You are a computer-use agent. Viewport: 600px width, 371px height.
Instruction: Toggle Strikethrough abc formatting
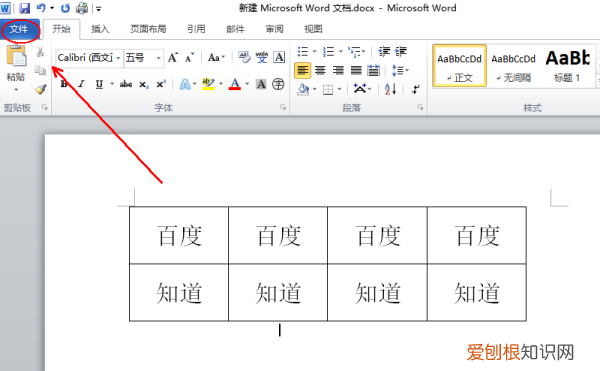coord(126,84)
